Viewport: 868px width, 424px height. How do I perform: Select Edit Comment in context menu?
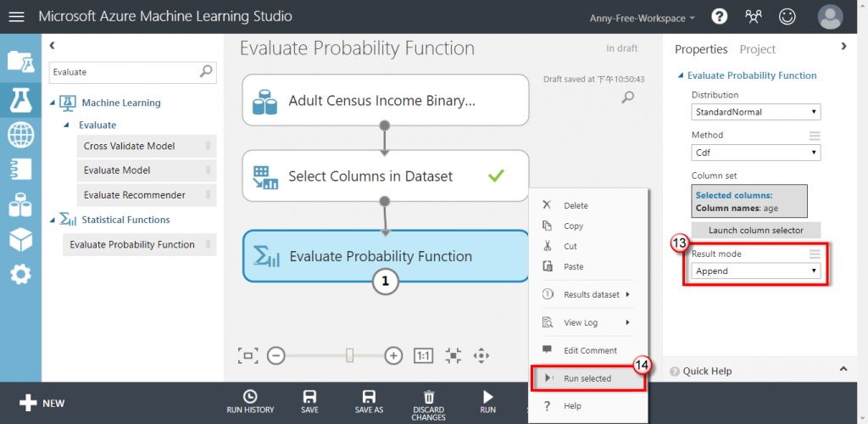click(588, 350)
